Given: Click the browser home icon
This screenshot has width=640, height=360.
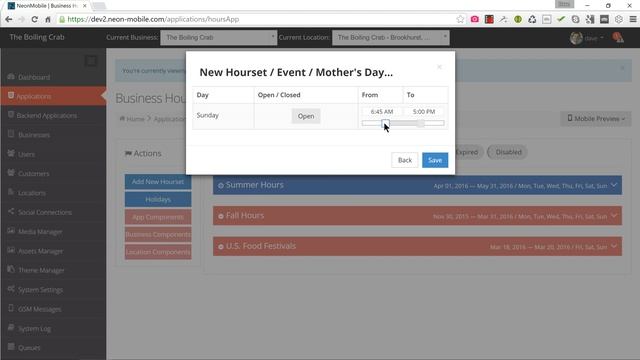Looking at the screenshot, I should tap(48, 19).
